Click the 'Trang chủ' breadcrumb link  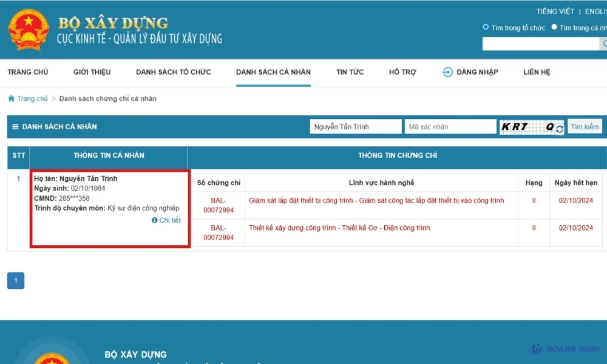tap(33, 99)
